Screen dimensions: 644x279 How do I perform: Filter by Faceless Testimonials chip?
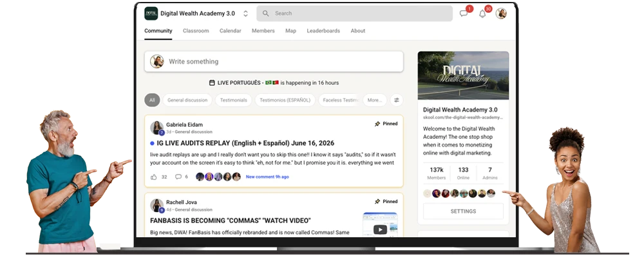point(341,100)
